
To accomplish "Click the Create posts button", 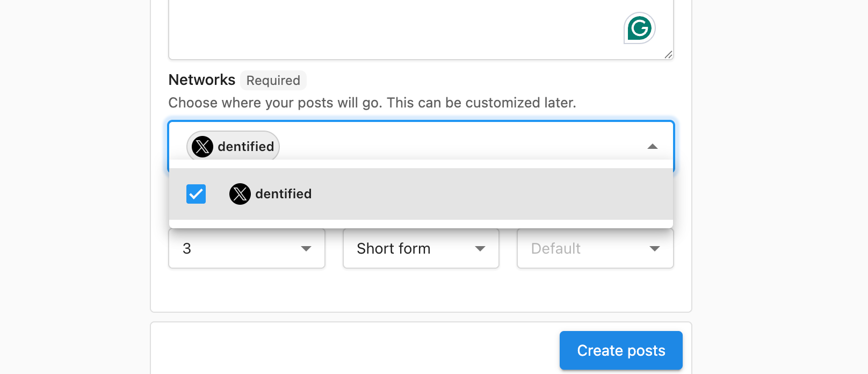I will (621, 350).
